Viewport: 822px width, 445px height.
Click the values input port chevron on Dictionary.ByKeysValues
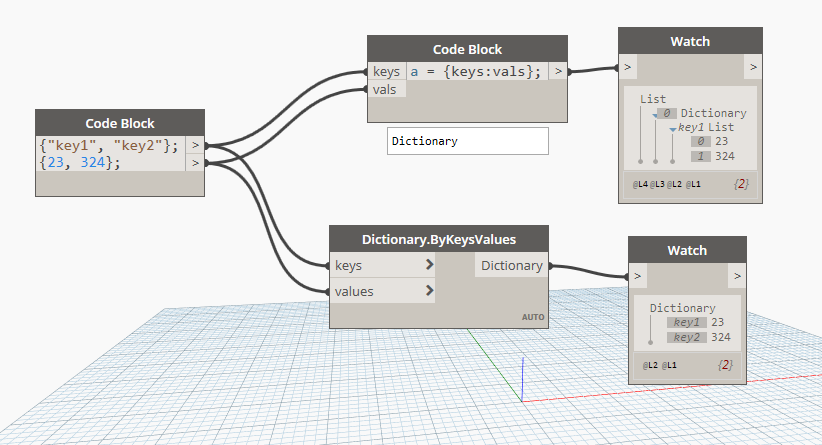[x=429, y=290]
